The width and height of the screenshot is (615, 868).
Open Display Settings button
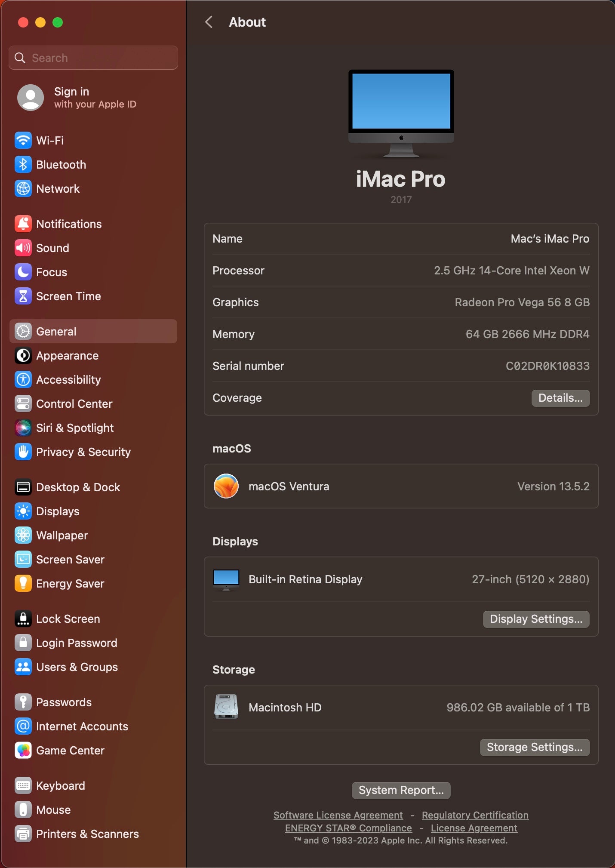point(536,619)
